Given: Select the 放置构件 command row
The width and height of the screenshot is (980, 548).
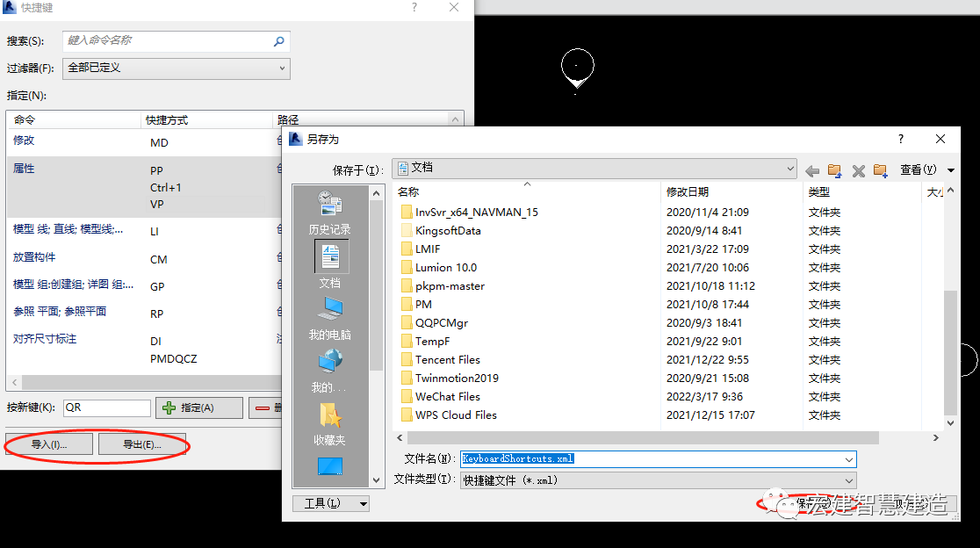Looking at the screenshot, I should pos(144,258).
